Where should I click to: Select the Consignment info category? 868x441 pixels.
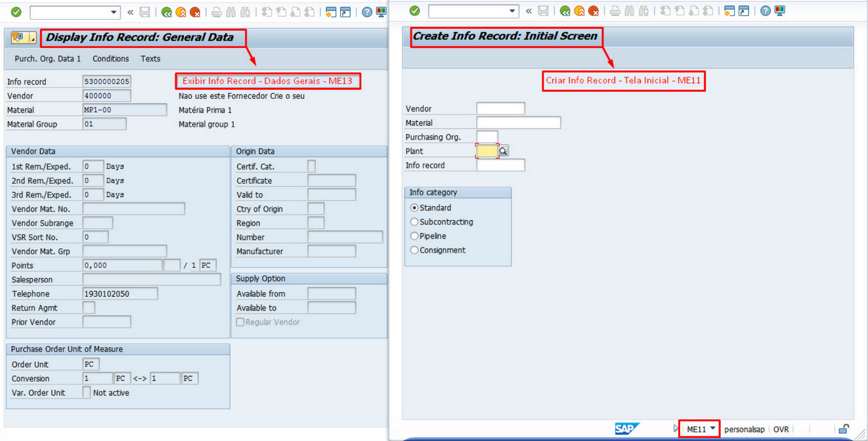[x=414, y=250]
